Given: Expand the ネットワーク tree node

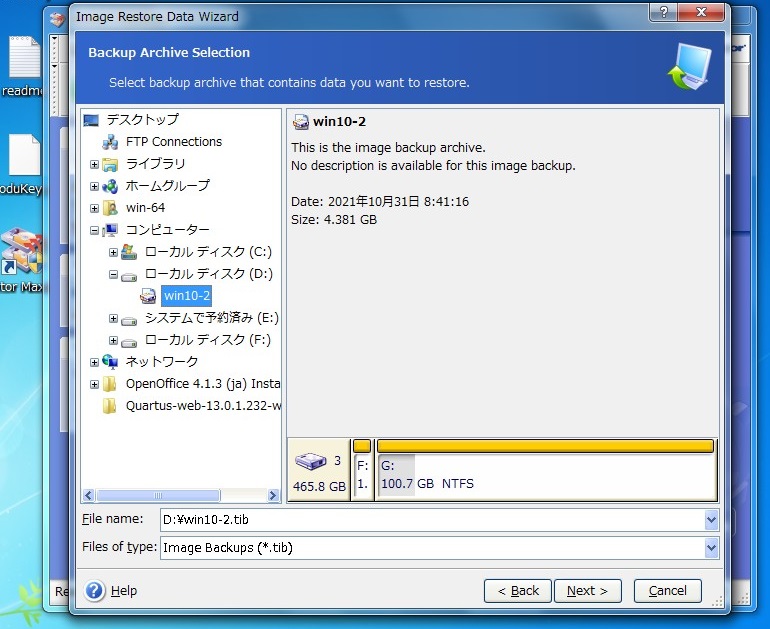Looking at the screenshot, I should 94,362.
